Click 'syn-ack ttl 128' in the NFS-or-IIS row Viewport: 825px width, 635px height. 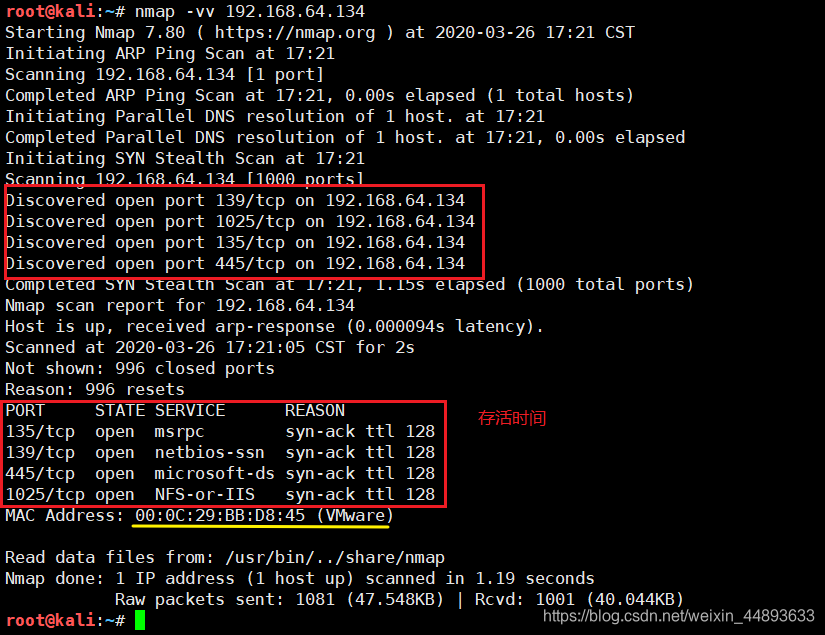pos(360,495)
